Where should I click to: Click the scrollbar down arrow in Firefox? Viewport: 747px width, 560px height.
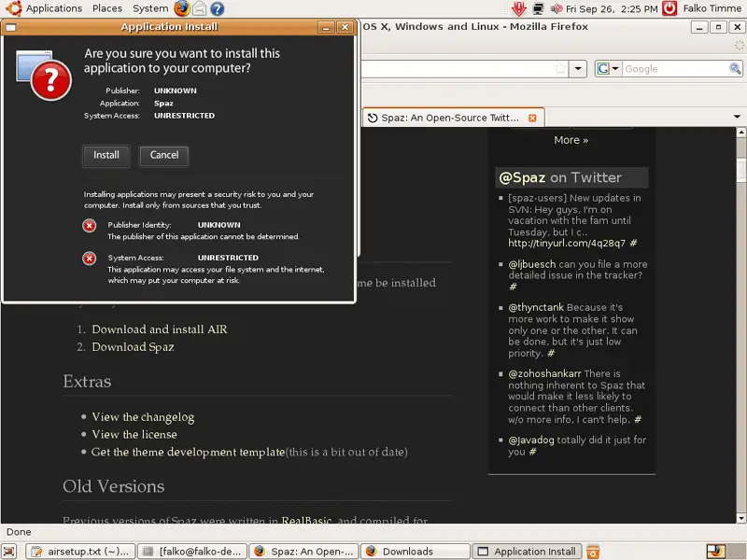(x=740, y=518)
